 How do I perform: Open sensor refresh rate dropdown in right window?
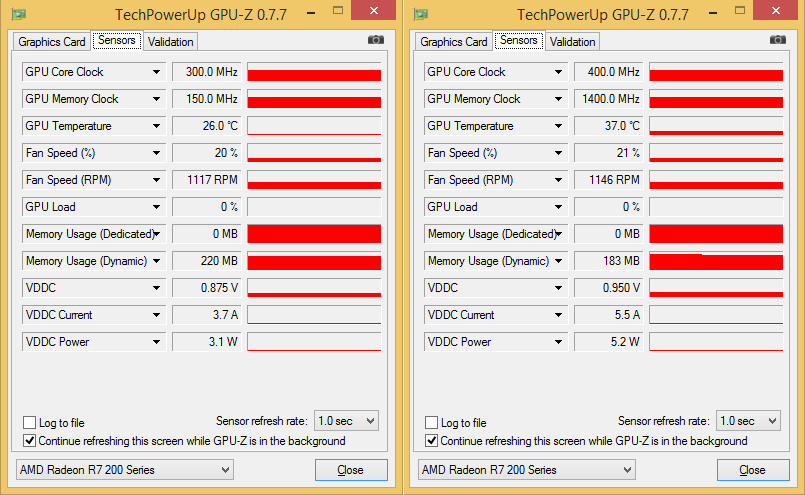pos(748,421)
